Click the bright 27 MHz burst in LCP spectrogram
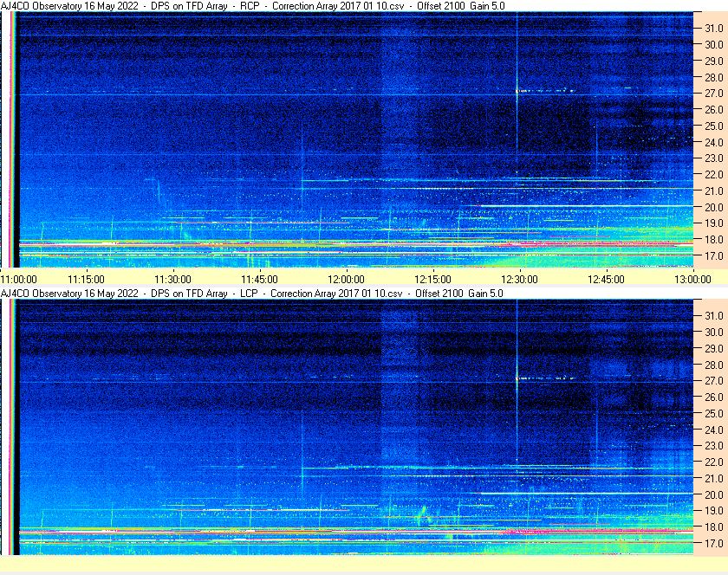Image resolution: width=728 pixels, height=575 pixels. tap(545, 378)
